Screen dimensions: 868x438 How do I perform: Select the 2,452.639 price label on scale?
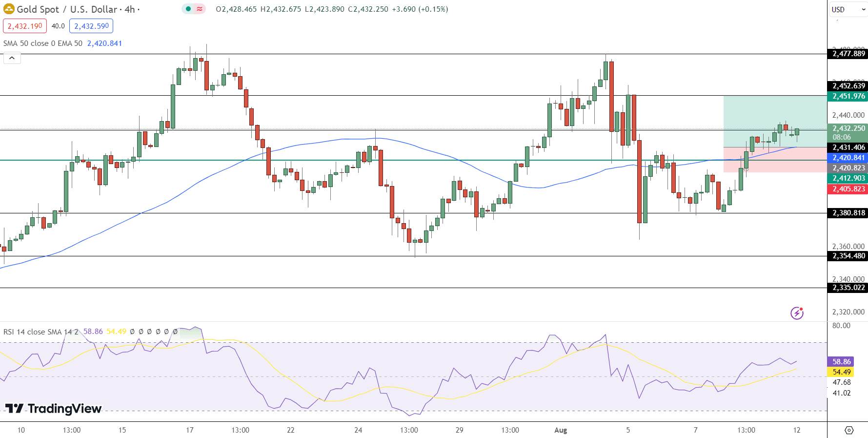point(848,86)
